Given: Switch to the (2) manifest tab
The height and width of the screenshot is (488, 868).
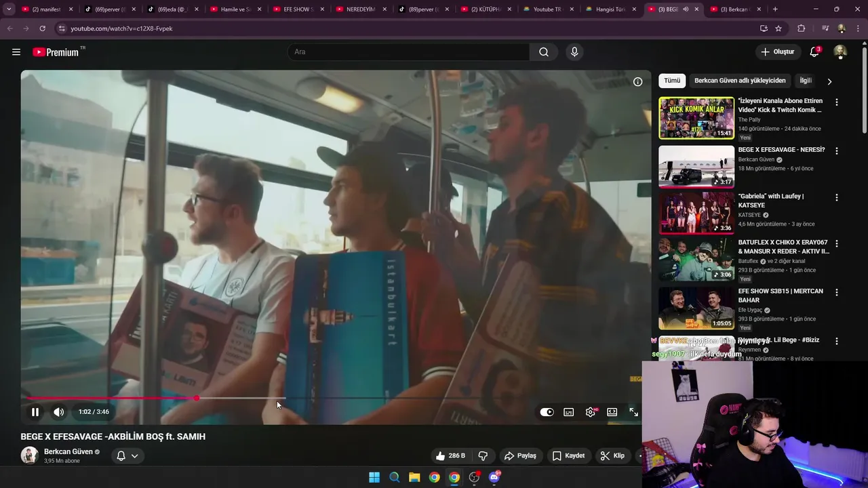Looking at the screenshot, I should pos(46,9).
